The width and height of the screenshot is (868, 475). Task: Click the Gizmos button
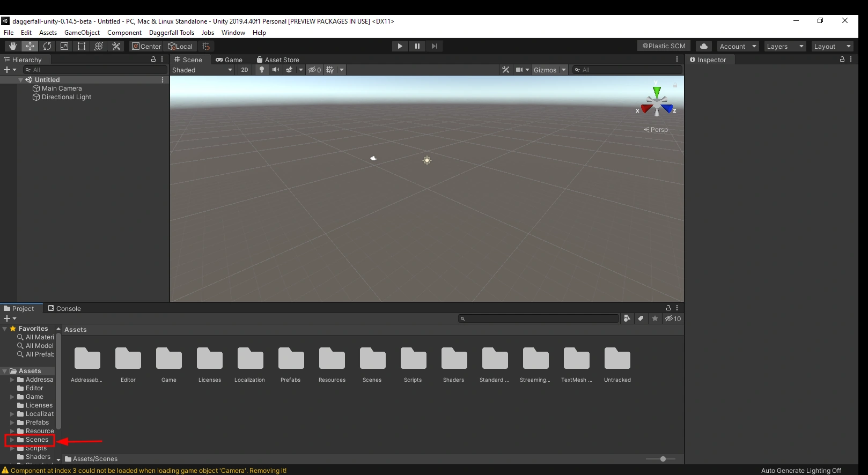click(x=545, y=70)
